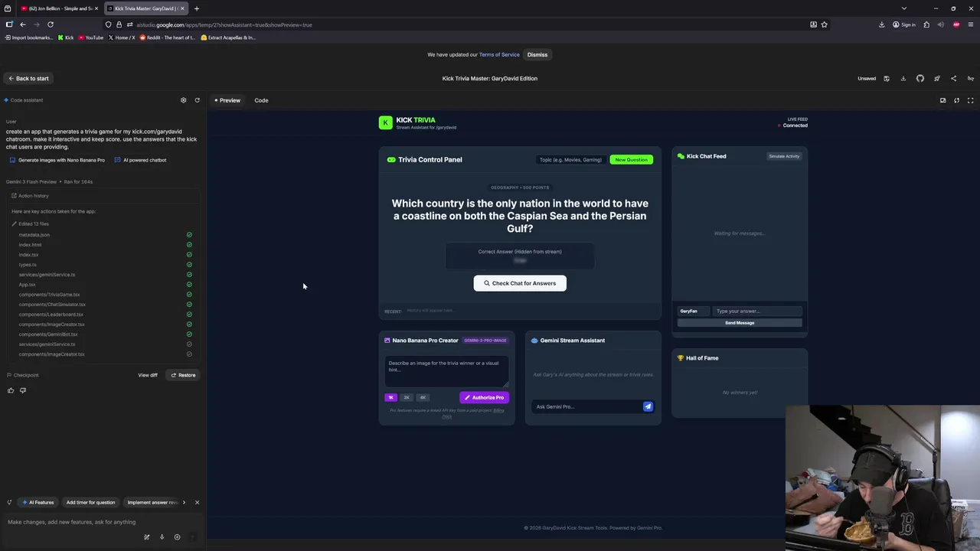
Task: Send message with Gemini assistant paper-plane icon
Action: pos(648,406)
